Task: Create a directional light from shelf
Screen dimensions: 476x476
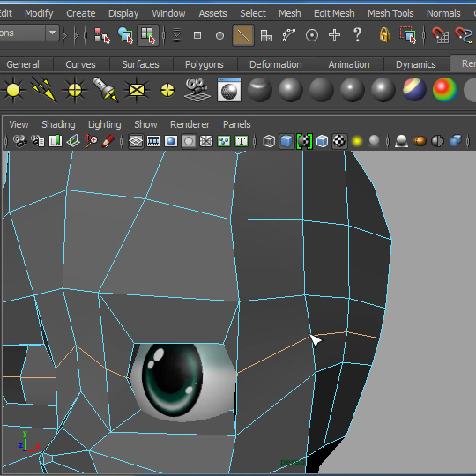Action: coord(44,89)
